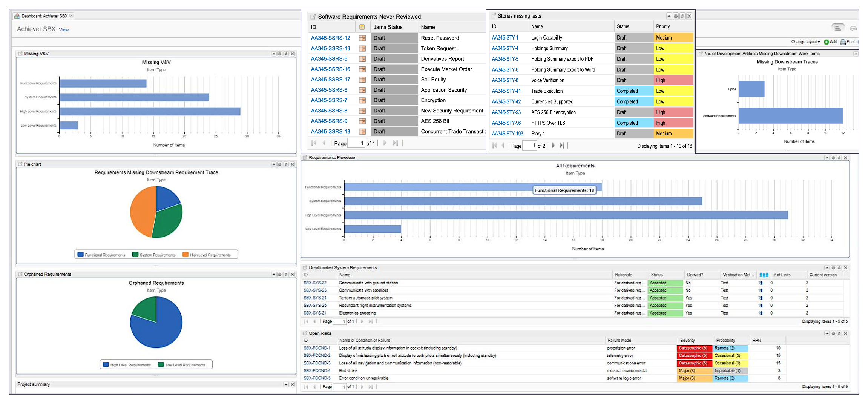Open settings gear of Stories missing tests
Image resolution: width=868 pixels, height=404 pixels.
click(x=676, y=16)
